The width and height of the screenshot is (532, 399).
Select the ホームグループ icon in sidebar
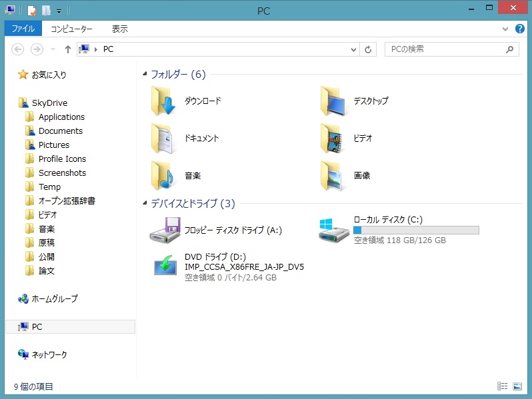[23, 298]
